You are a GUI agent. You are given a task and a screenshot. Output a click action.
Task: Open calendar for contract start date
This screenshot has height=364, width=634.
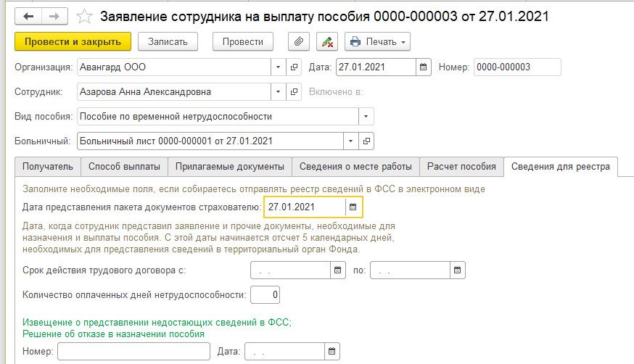coord(338,270)
